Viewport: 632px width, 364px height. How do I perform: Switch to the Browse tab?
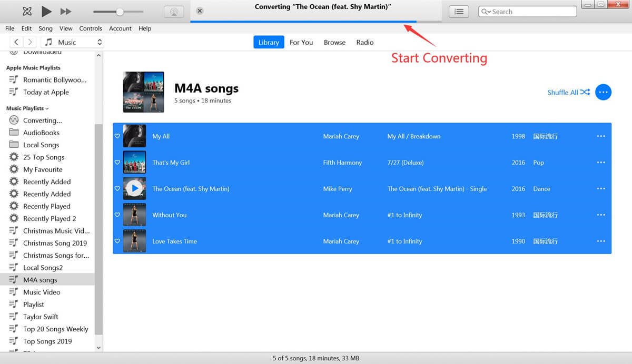click(334, 42)
